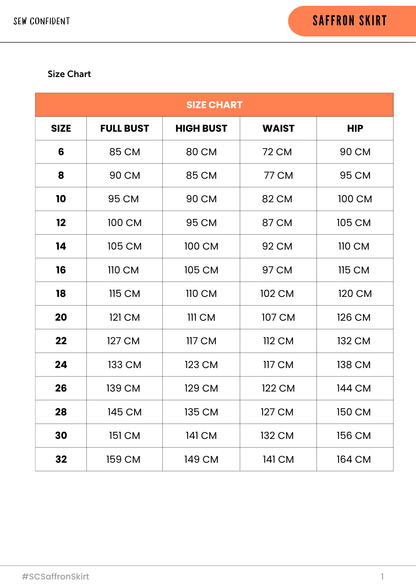The width and height of the screenshot is (416, 588).
Task: Click the SIZE column header
Action: pos(61,128)
